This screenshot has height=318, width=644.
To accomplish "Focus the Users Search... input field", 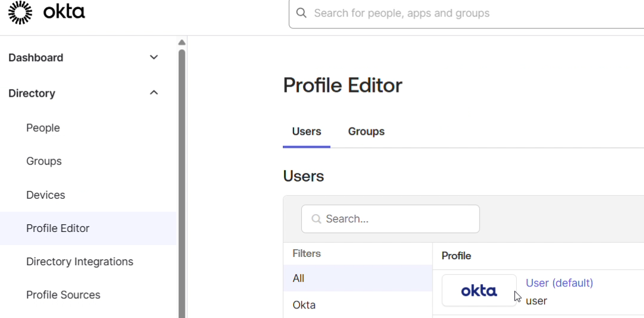I will [x=390, y=219].
